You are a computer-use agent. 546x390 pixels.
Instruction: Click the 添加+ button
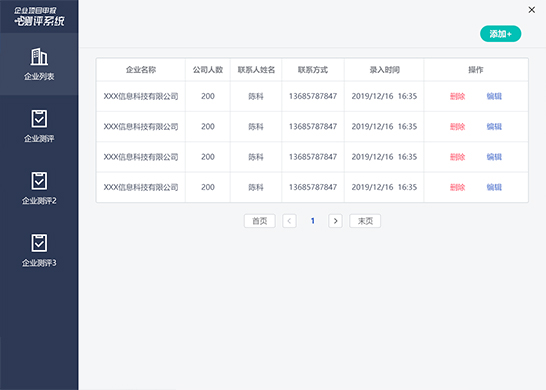(x=500, y=34)
